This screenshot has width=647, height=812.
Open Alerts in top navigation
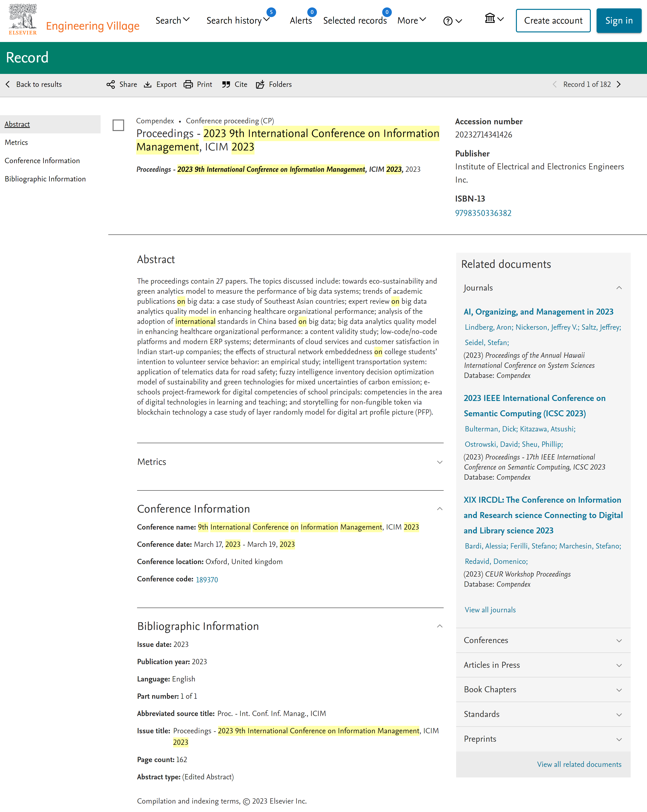pyautogui.click(x=301, y=21)
